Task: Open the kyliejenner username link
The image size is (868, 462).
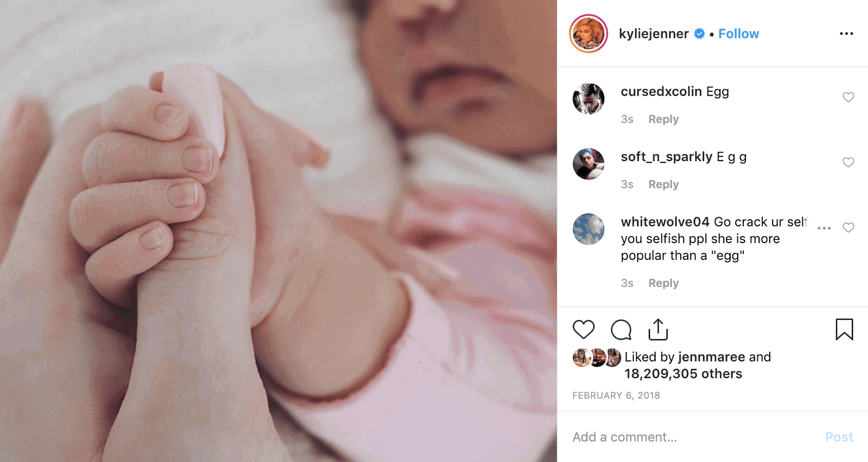Action: (x=654, y=34)
